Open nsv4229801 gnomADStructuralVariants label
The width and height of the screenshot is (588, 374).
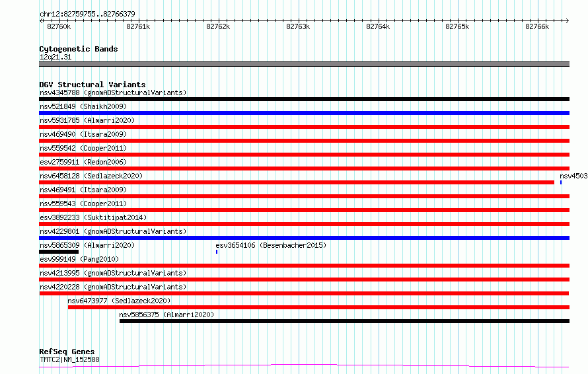click(x=113, y=231)
